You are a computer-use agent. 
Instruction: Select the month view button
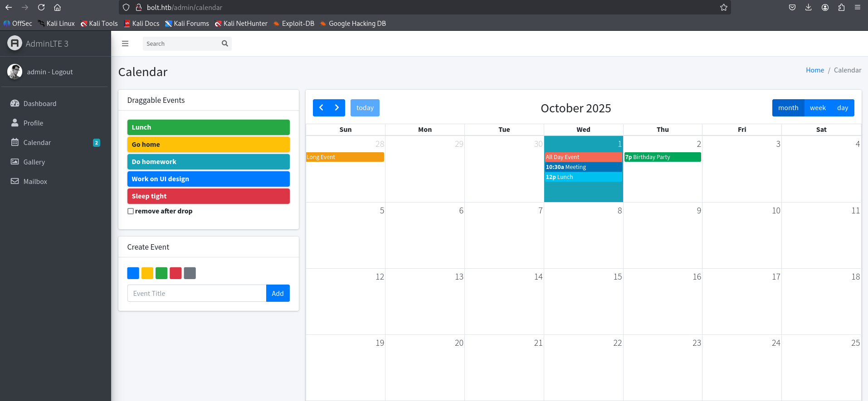click(788, 108)
